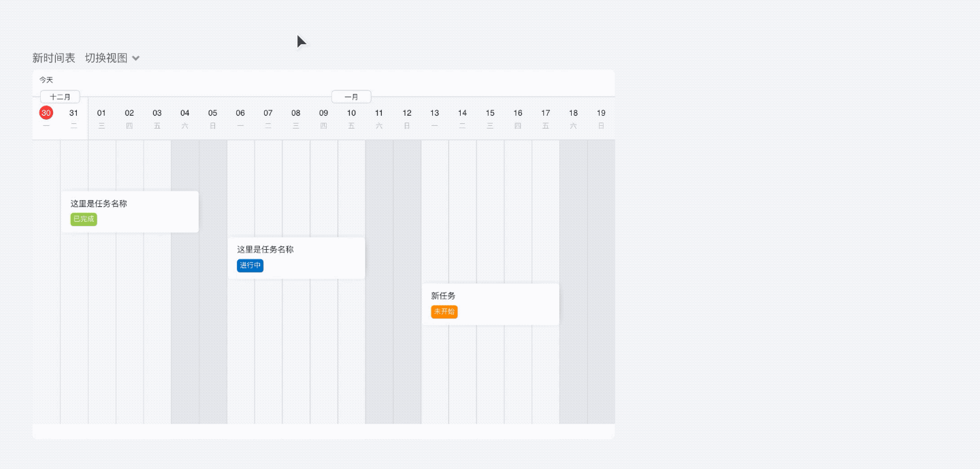
Task: Select the 一月 month label
Action: [351, 97]
